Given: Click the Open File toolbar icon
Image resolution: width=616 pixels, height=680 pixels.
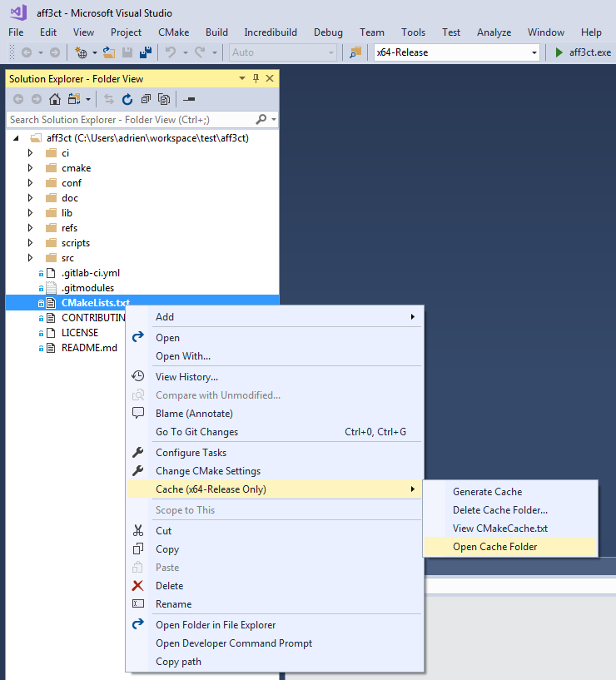Looking at the screenshot, I should click(109, 52).
